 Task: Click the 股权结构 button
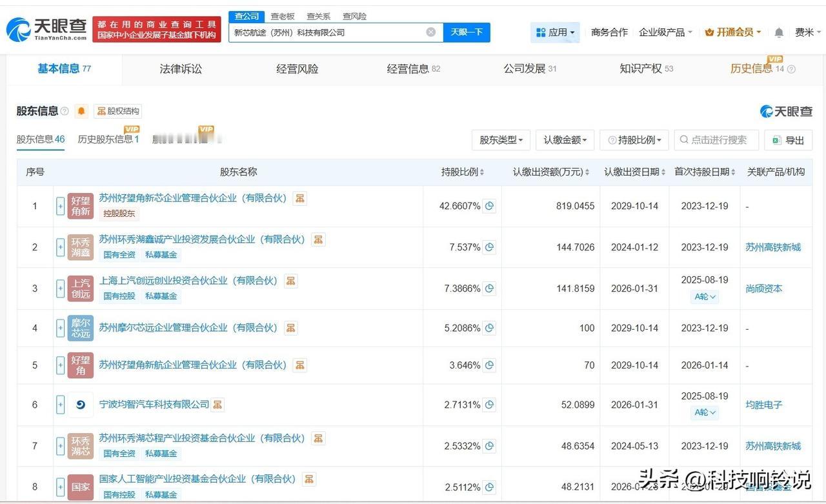[x=117, y=111]
